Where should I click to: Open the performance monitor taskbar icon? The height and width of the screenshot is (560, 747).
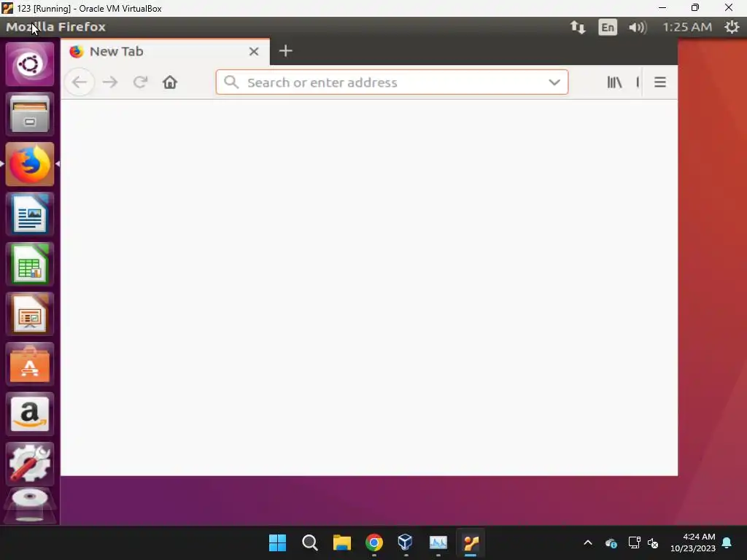pos(438,542)
